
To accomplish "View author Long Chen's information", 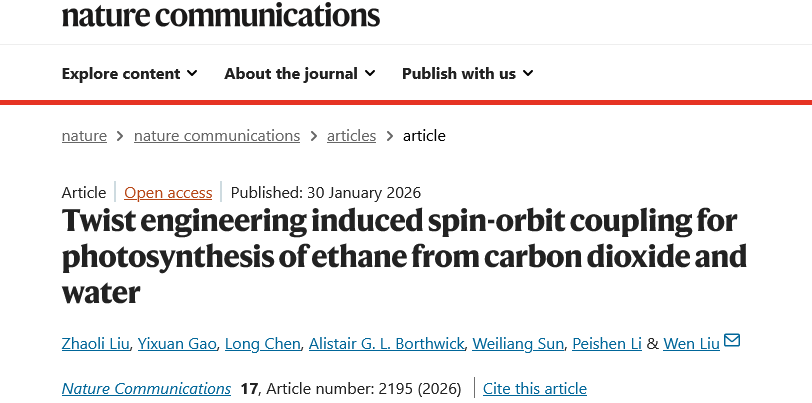I will [x=263, y=343].
